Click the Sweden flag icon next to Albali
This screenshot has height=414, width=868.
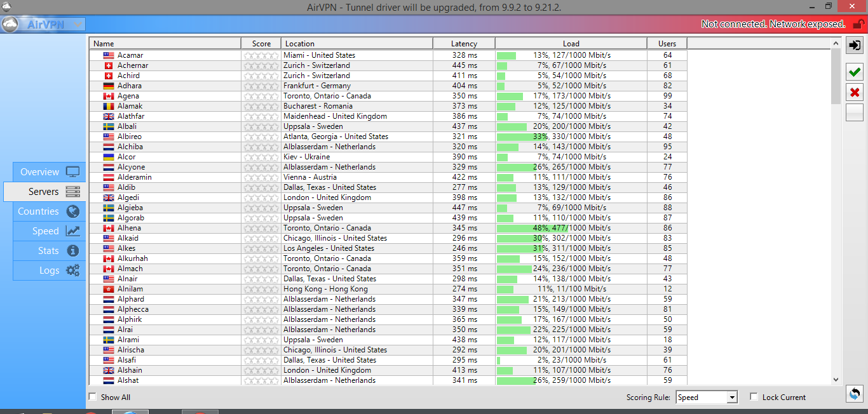[x=109, y=126]
